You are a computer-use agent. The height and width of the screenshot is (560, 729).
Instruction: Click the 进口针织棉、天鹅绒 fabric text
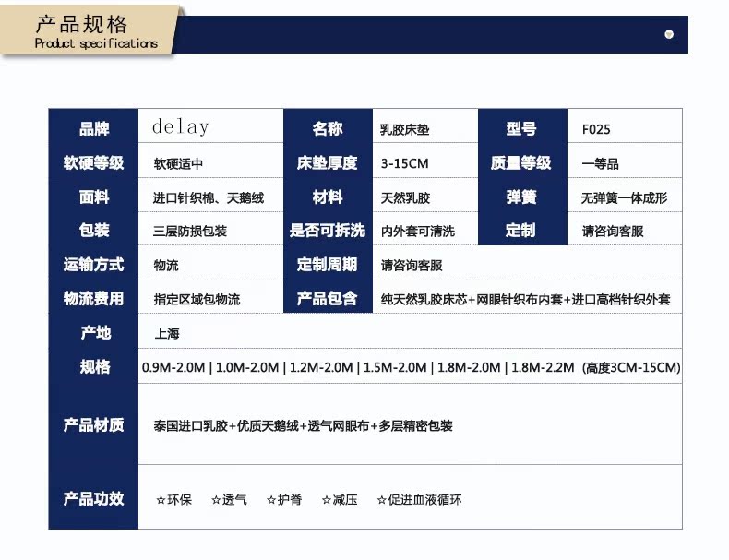[x=209, y=198]
